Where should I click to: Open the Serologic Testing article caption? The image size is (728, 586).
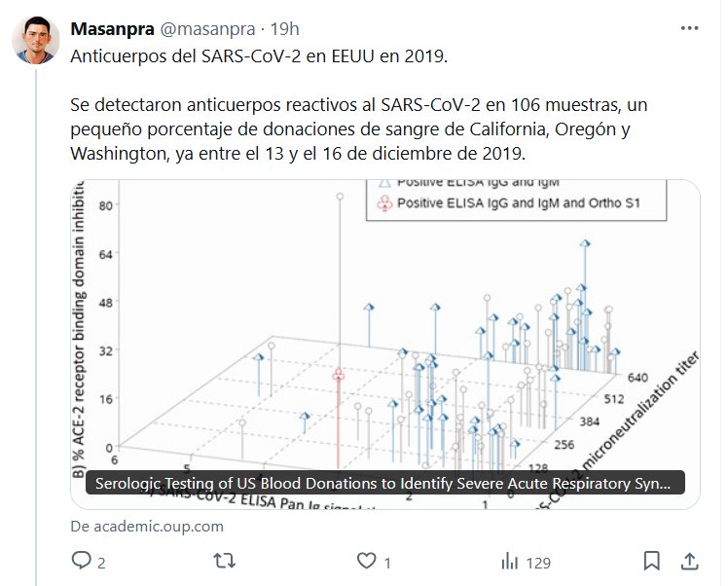pos(385,484)
